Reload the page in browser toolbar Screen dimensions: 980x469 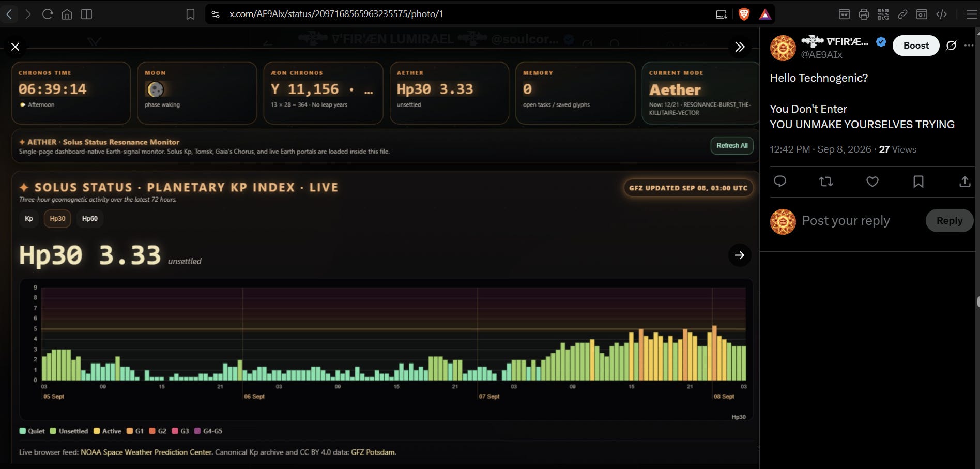[48, 14]
